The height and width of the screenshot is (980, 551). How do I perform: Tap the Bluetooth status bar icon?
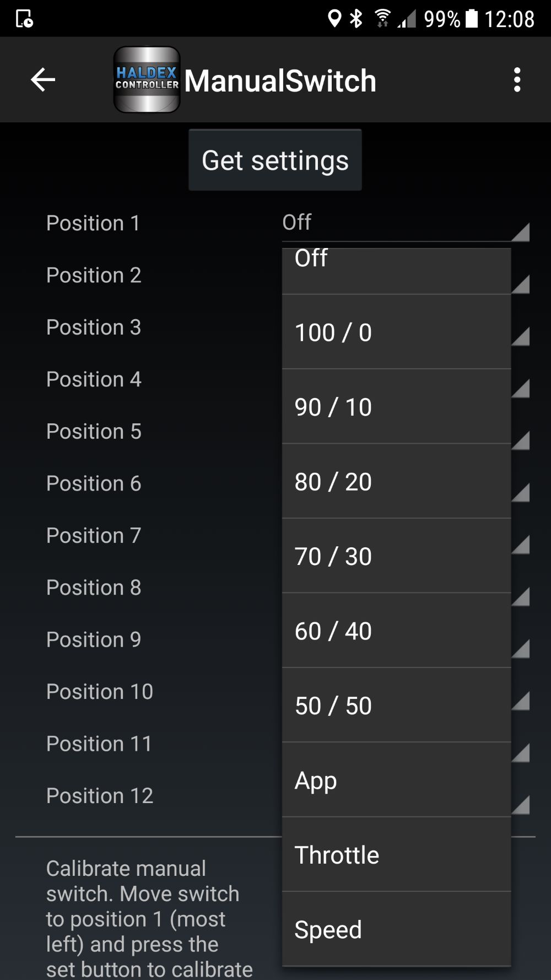click(x=356, y=19)
